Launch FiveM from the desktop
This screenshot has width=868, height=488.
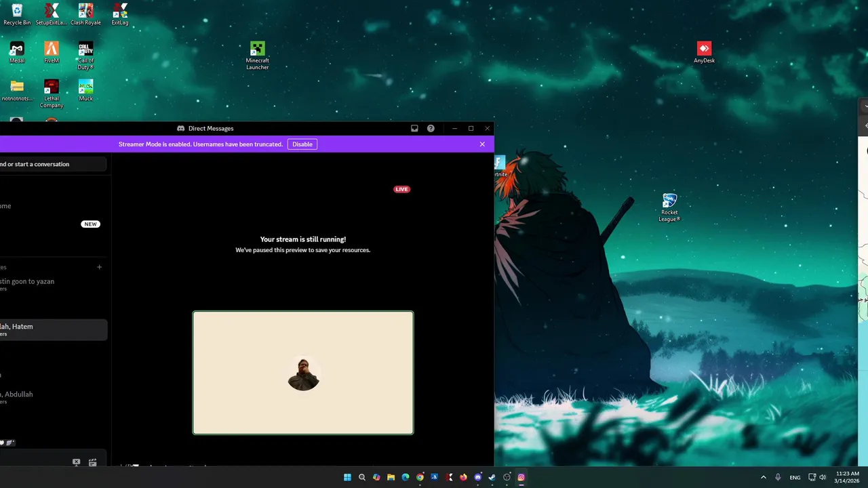[52, 52]
